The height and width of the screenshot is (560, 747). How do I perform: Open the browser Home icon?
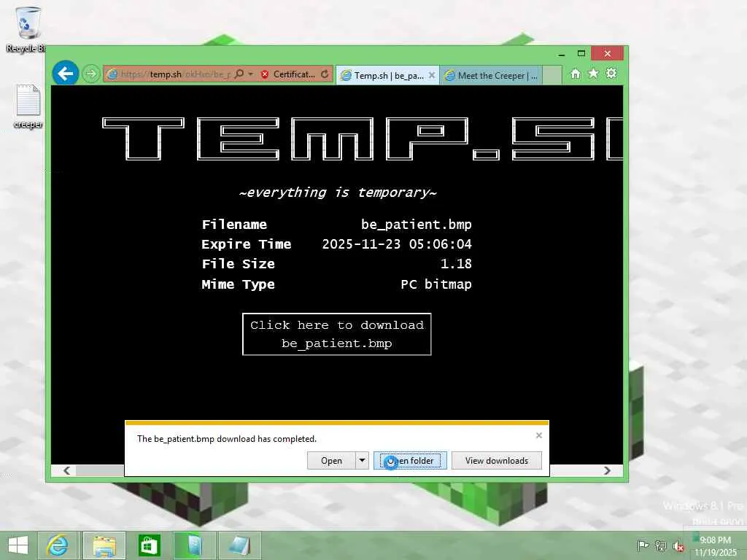(576, 74)
